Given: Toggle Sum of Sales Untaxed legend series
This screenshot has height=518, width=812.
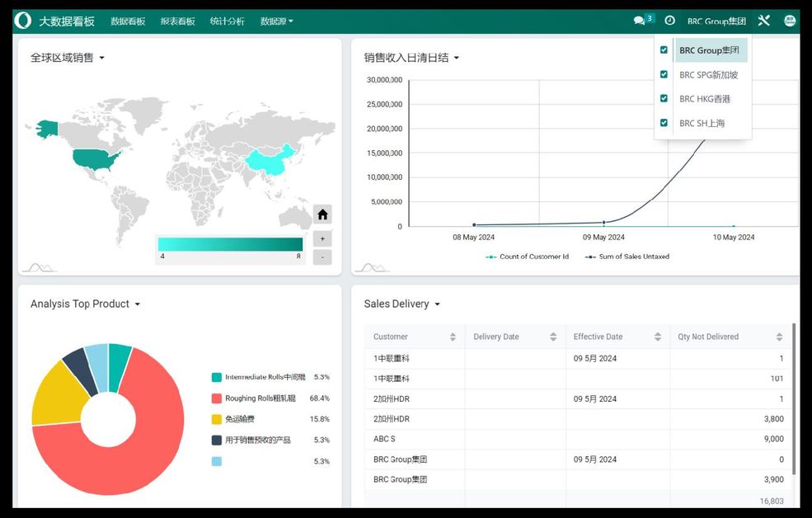Looking at the screenshot, I should point(627,257).
